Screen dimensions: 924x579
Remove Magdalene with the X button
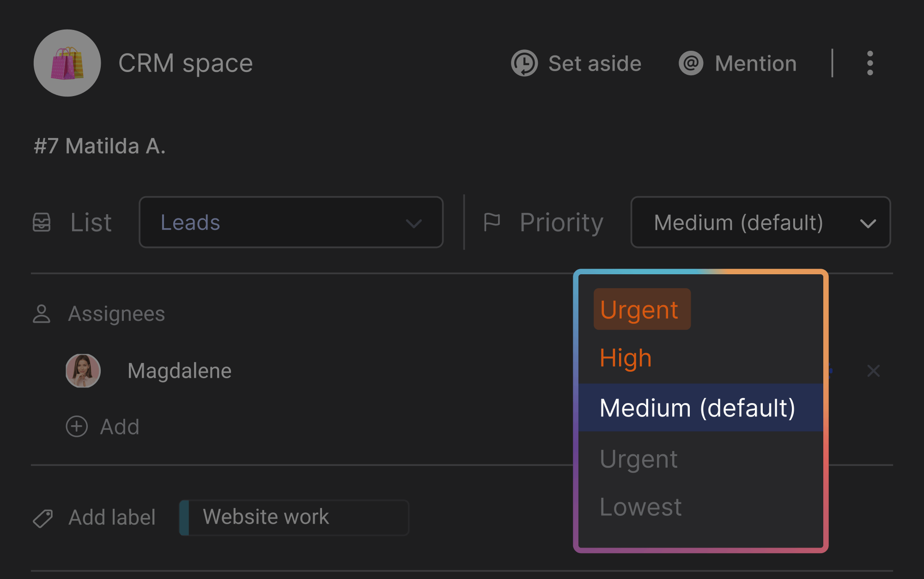pyautogui.click(x=873, y=371)
